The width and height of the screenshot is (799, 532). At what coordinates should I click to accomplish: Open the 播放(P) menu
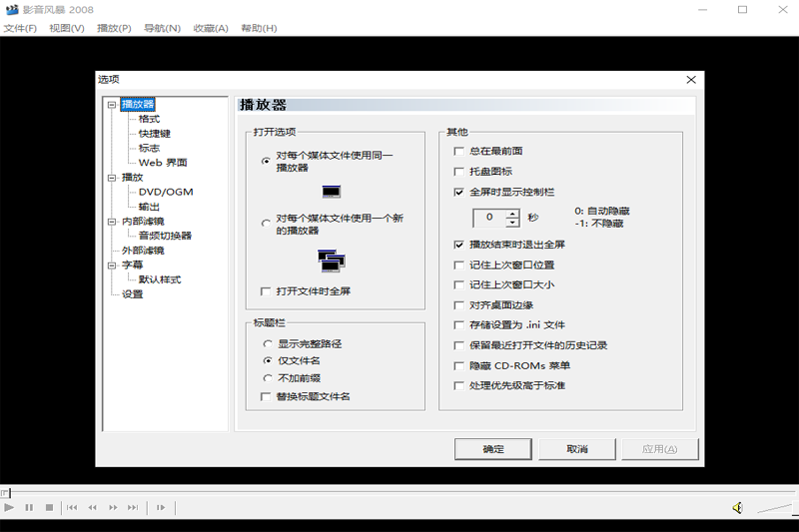114,28
